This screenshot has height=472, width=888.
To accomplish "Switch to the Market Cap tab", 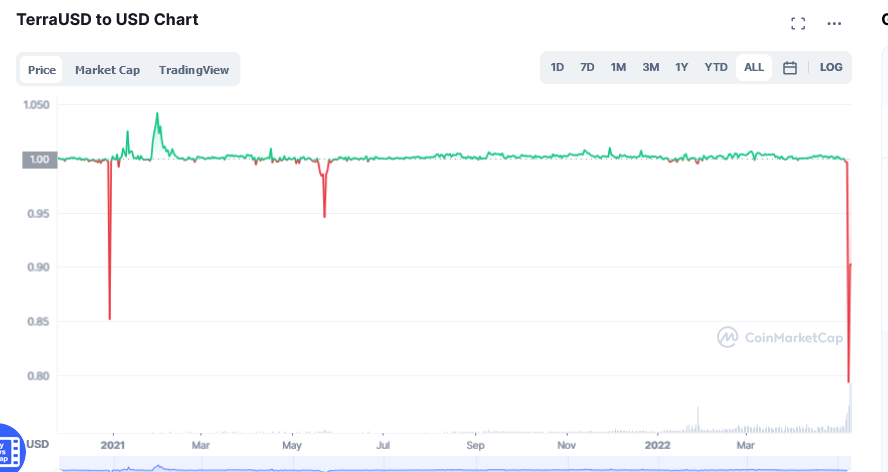I will [108, 70].
